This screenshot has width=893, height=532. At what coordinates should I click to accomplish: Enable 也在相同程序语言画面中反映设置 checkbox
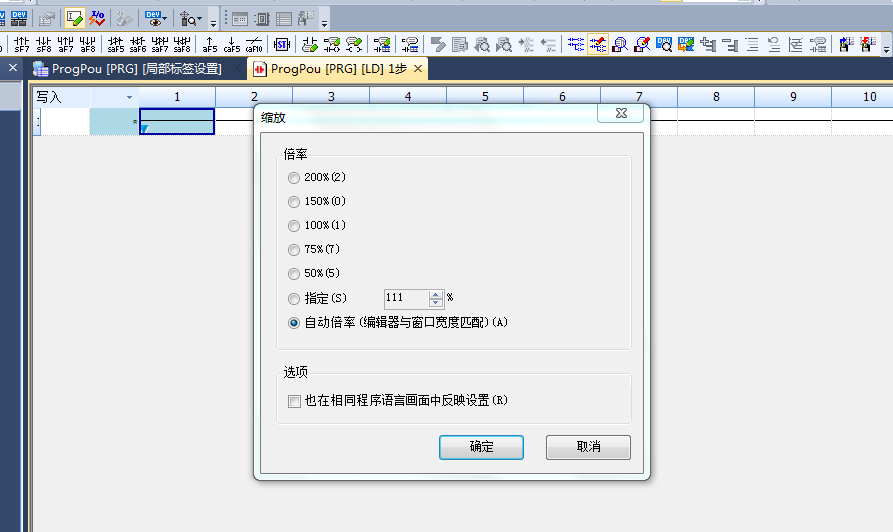[x=294, y=401]
